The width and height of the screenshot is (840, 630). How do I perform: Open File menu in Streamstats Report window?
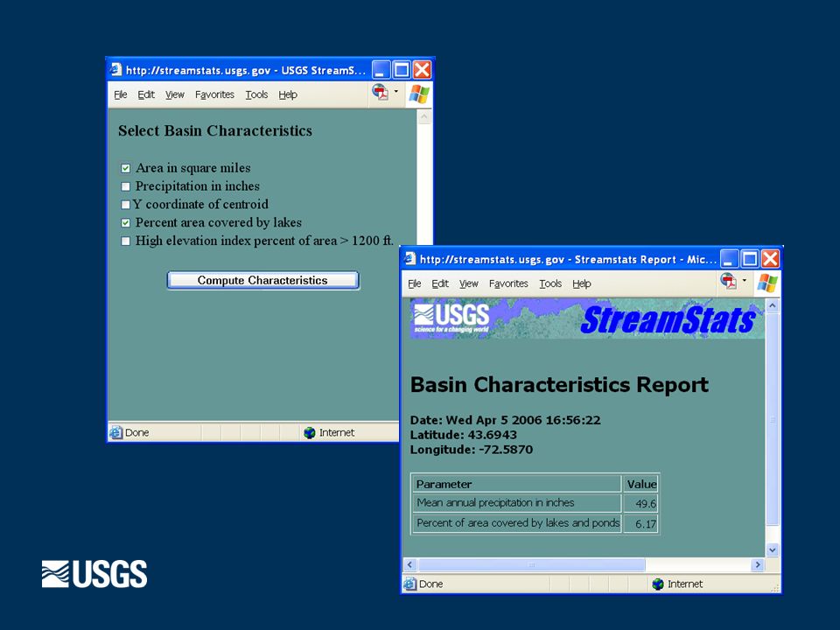click(415, 283)
